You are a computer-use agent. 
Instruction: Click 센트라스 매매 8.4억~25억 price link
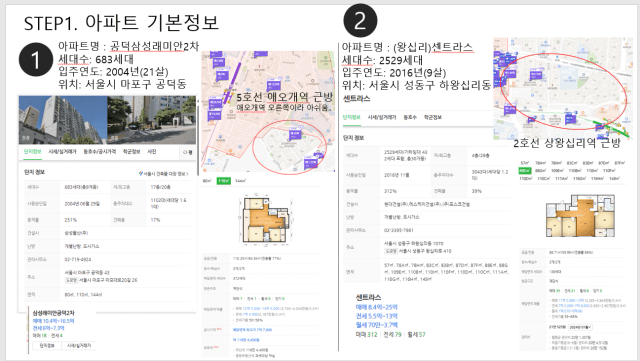(376, 307)
